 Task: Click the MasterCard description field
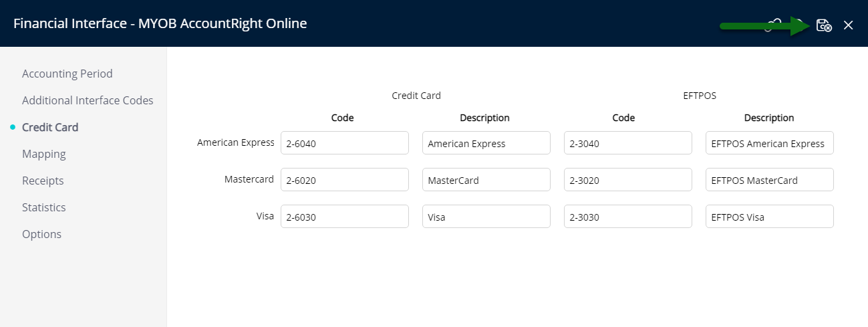pos(486,180)
